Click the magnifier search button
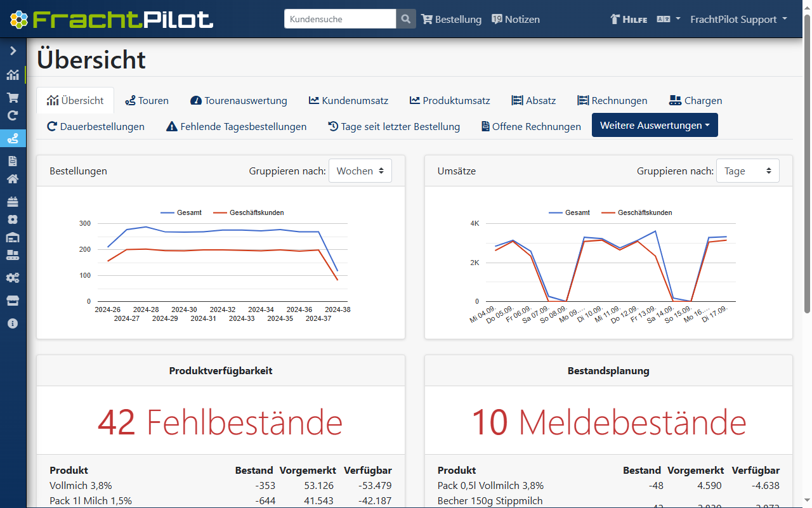Image resolution: width=812 pixels, height=508 pixels. coord(406,19)
